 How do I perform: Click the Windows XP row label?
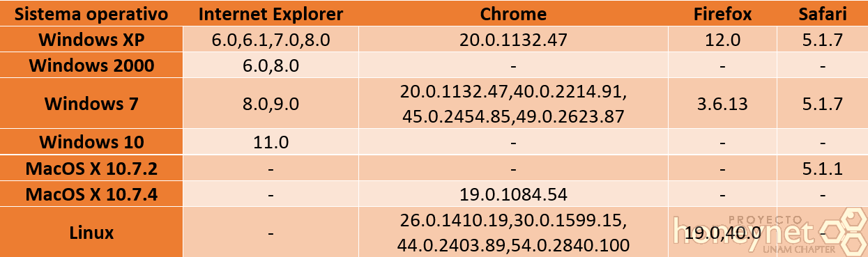click(x=92, y=40)
